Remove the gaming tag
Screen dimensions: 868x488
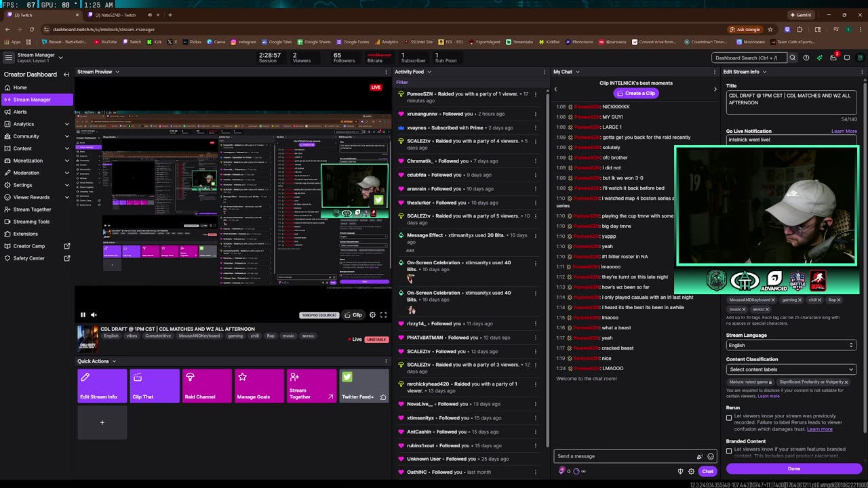(x=800, y=300)
